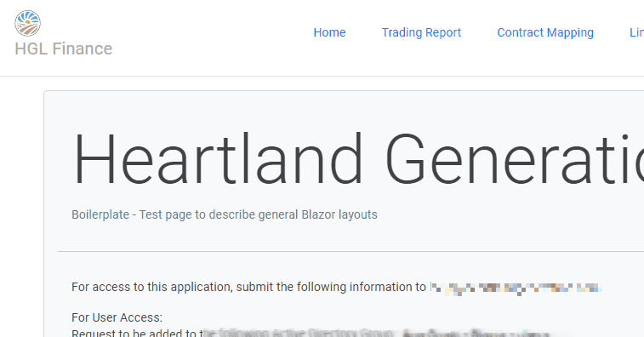
Task: Go to Contract Mapping
Action: [545, 32]
